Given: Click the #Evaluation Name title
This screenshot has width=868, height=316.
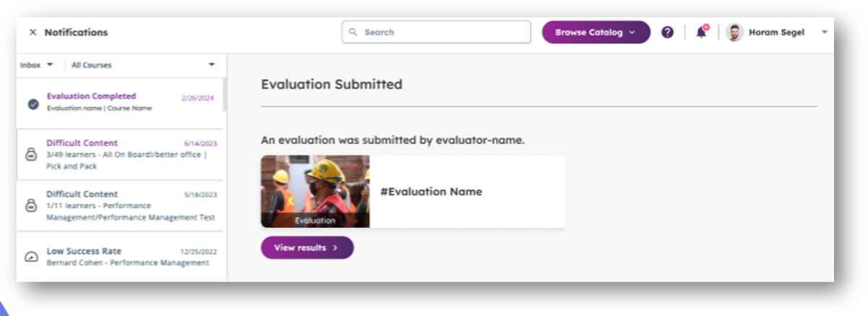Looking at the screenshot, I should 431,192.
